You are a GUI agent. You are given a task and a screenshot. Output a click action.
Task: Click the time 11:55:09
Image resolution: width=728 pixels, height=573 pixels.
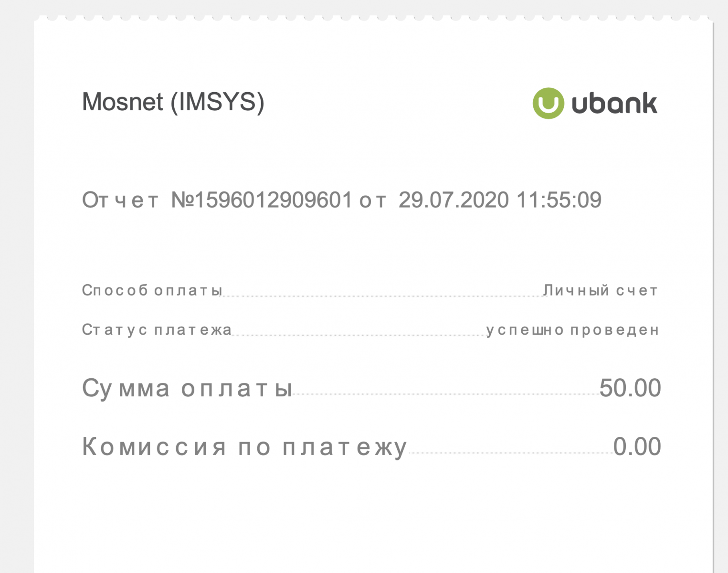click(559, 200)
